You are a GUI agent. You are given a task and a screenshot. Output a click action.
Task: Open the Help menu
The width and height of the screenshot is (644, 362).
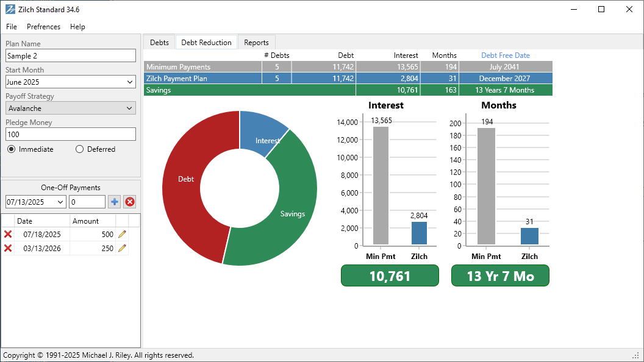pos(77,27)
